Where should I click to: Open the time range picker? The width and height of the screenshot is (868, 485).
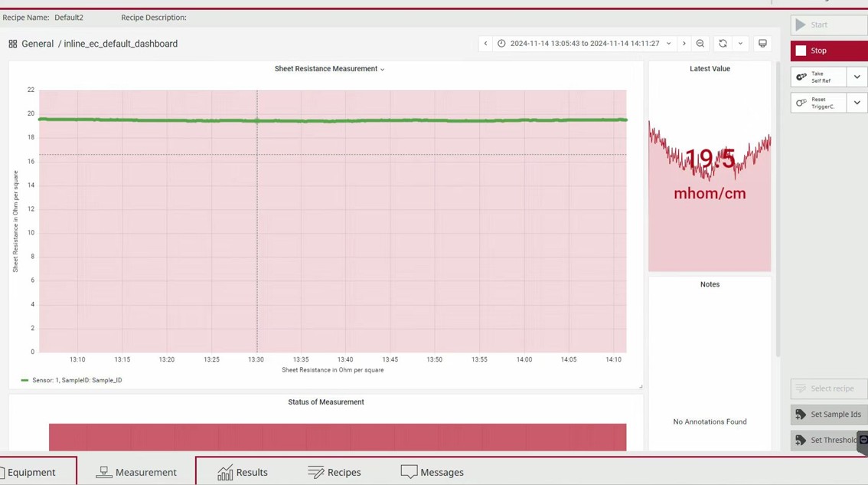[584, 44]
